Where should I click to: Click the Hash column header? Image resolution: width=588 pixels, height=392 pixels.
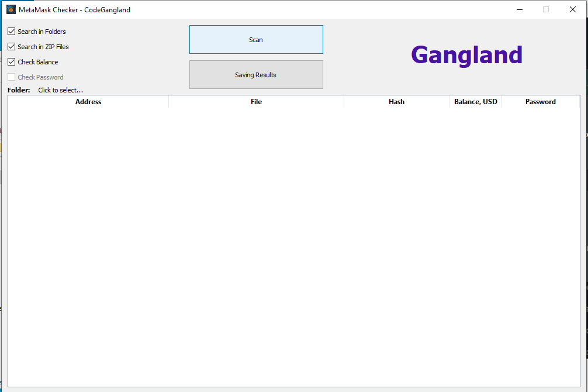(x=396, y=102)
